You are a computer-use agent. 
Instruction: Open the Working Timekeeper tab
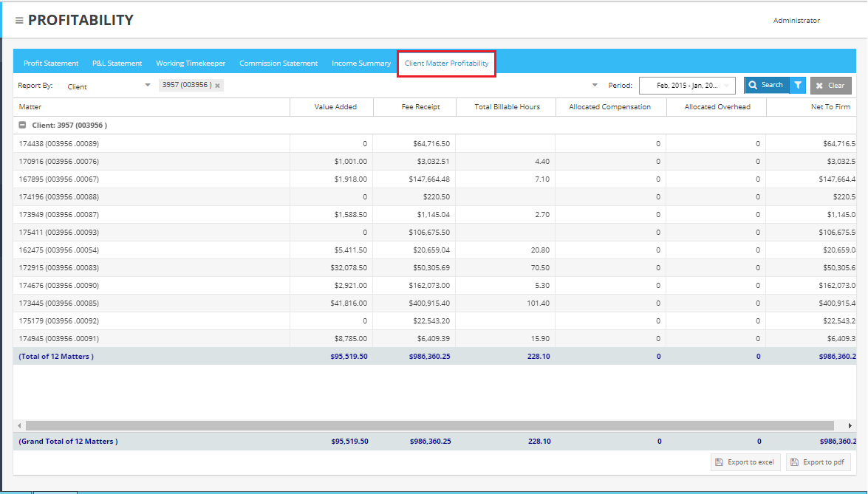191,64
